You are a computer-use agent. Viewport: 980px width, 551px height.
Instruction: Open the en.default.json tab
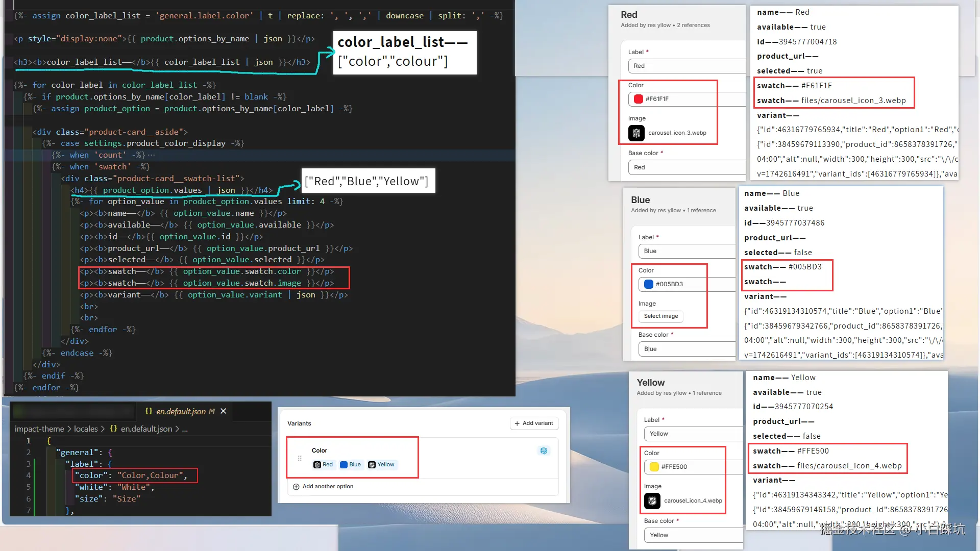tap(180, 411)
